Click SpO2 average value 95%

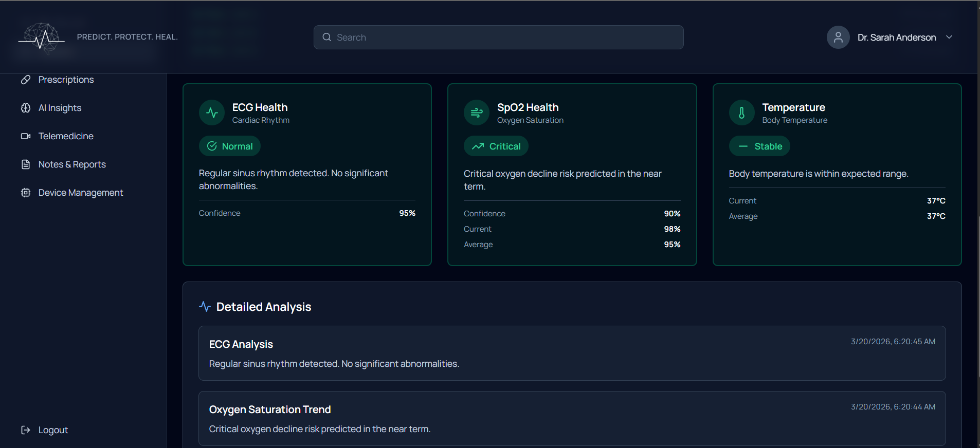pos(672,245)
